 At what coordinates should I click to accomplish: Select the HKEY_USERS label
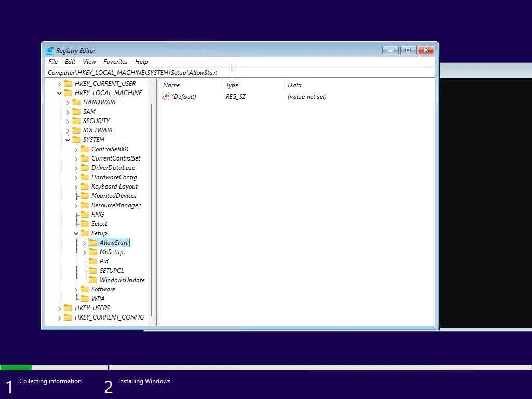tap(92, 308)
